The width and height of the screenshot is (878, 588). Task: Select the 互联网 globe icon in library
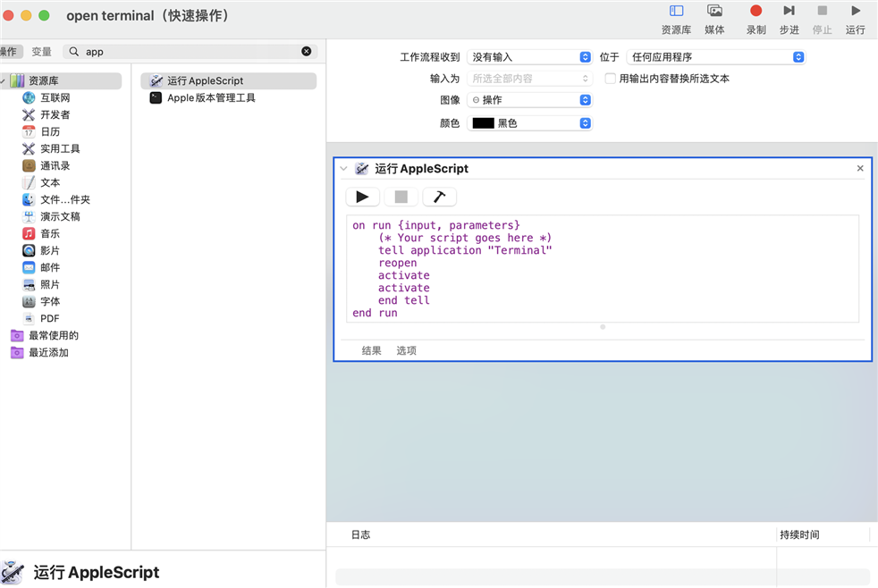(x=29, y=98)
